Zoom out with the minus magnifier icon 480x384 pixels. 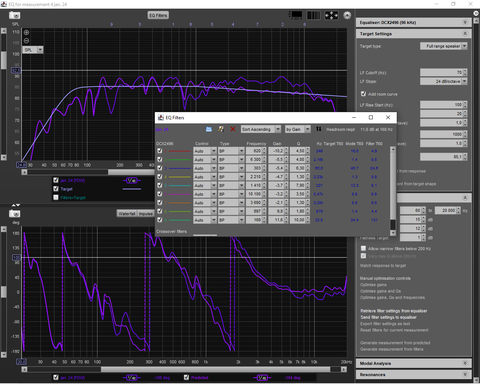click(26, 41)
